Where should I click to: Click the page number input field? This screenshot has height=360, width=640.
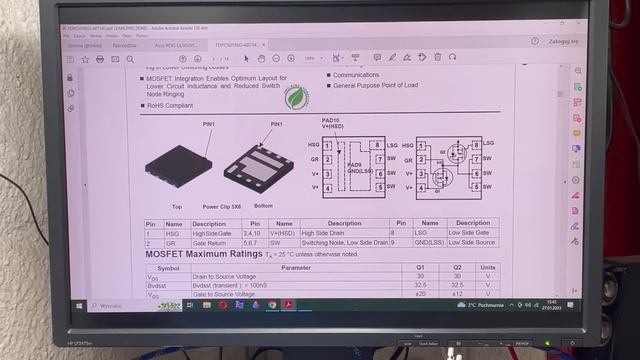[x=213, y=59]
